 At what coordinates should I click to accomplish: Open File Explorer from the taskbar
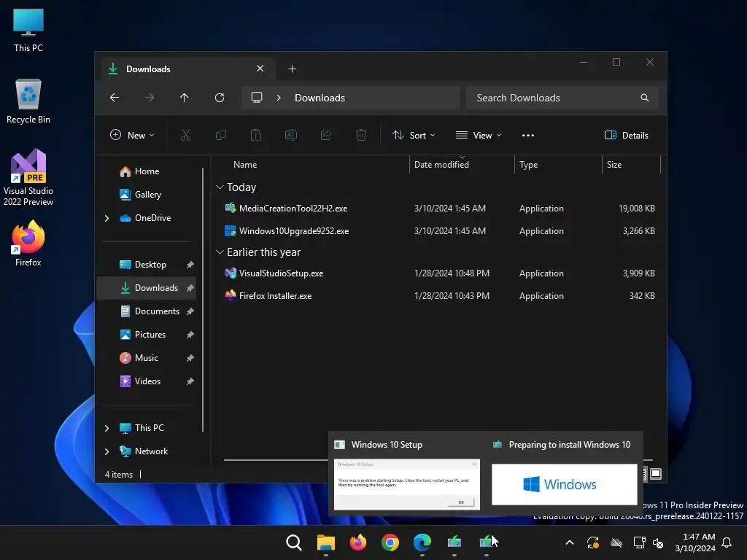click(326, 542)
